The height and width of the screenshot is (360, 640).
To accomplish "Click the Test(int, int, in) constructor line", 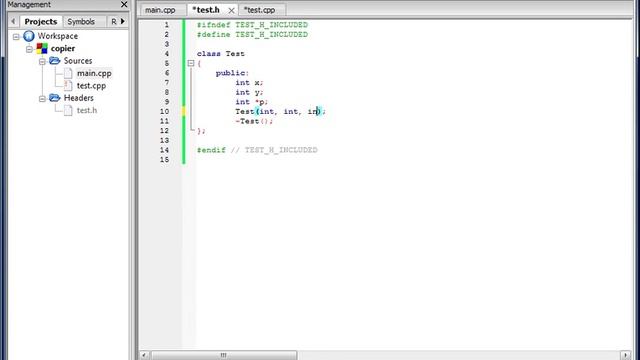I will [280, 111].
